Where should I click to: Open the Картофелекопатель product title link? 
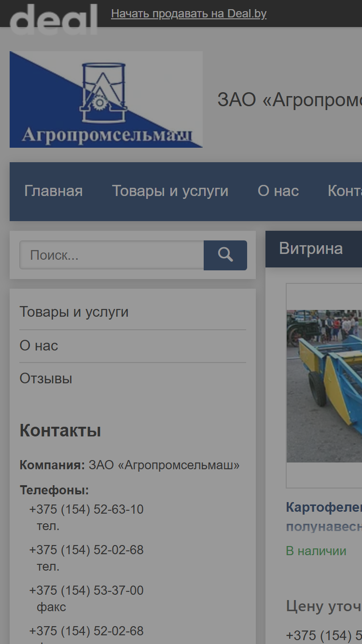tap(324, 517)
